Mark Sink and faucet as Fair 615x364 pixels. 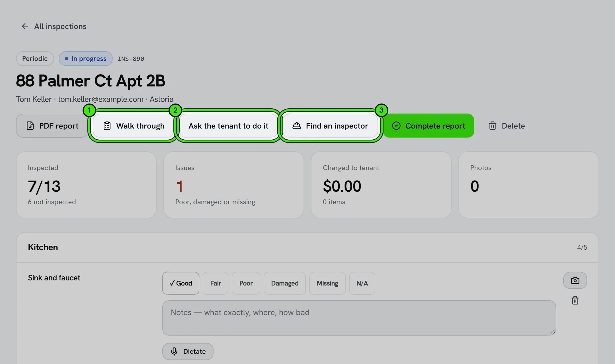pos(216,283)
